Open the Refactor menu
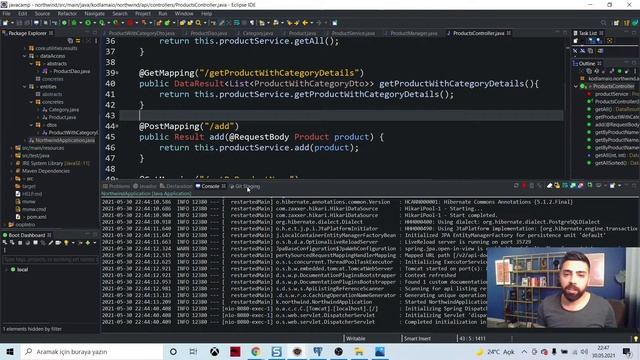Viewport: 640px width, 360px height. click(67, 13)
